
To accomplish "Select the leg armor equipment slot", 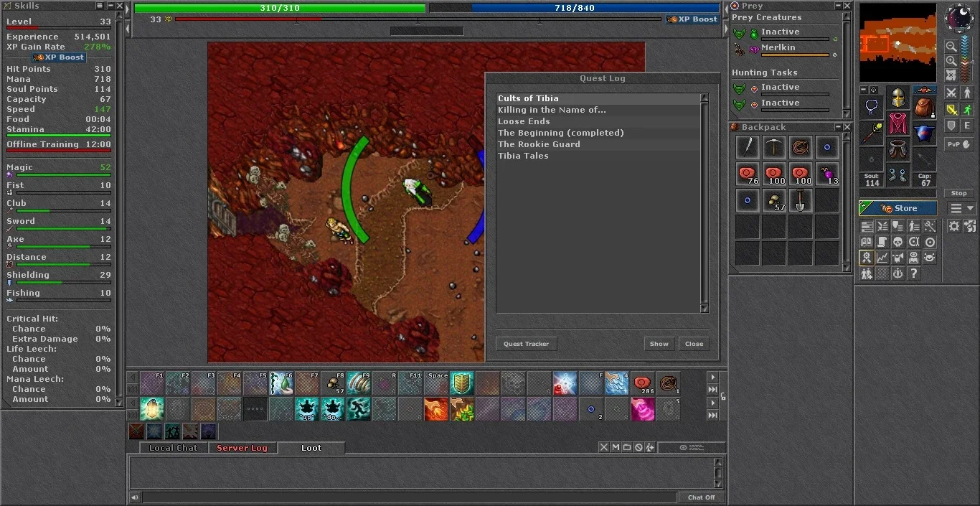I will pos(897,149).
